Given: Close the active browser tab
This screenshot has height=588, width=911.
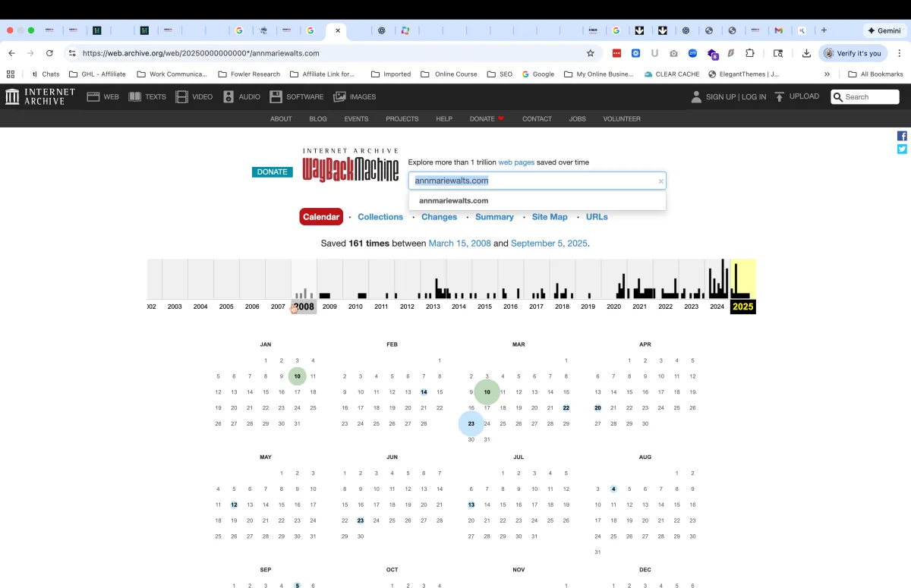Looking at the screenshot, I should [338, 30].
